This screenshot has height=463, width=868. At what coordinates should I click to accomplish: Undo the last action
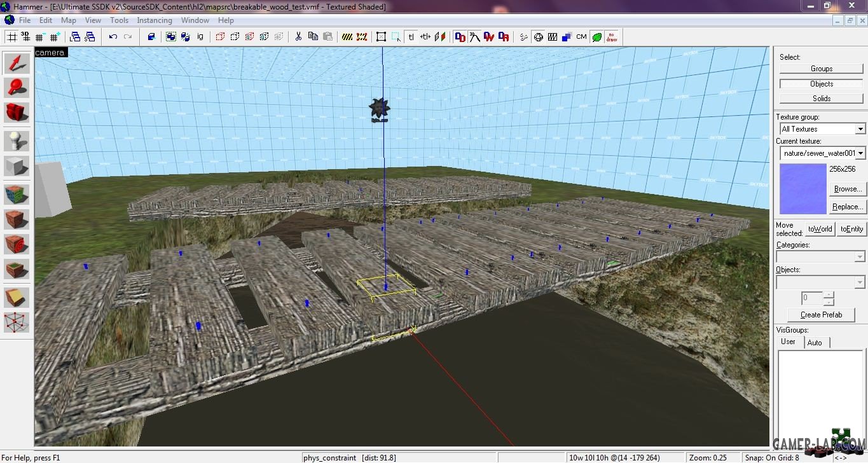click(113, 37)
